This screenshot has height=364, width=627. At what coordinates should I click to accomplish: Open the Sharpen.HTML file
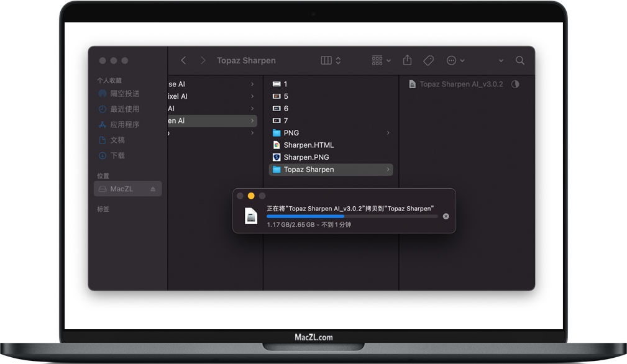(x=308, y=145)
